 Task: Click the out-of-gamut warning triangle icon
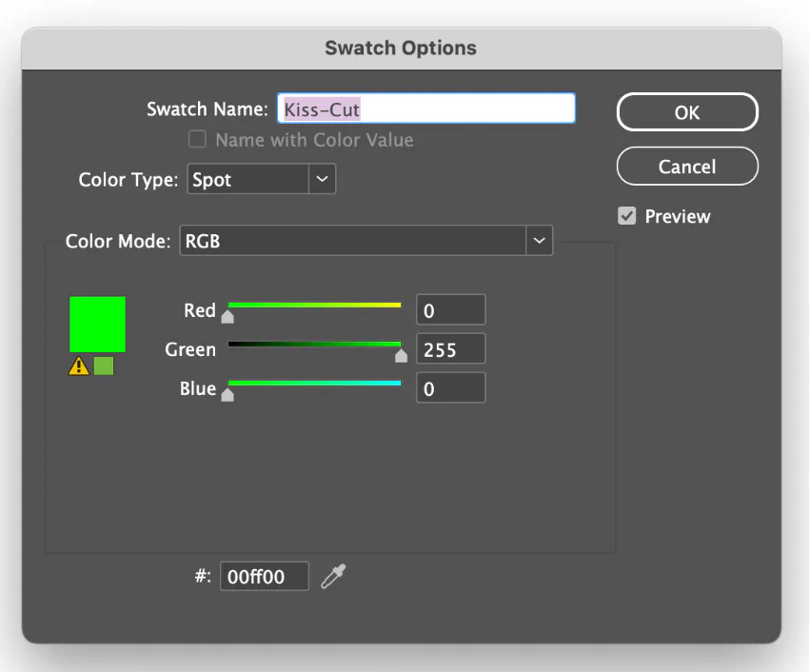pos(79,366)
